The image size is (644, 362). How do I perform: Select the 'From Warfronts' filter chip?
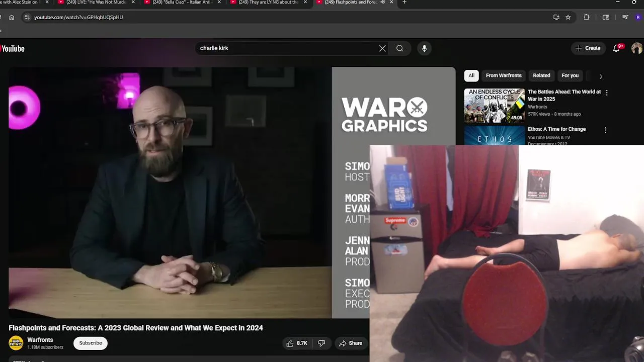click(504, 75)
